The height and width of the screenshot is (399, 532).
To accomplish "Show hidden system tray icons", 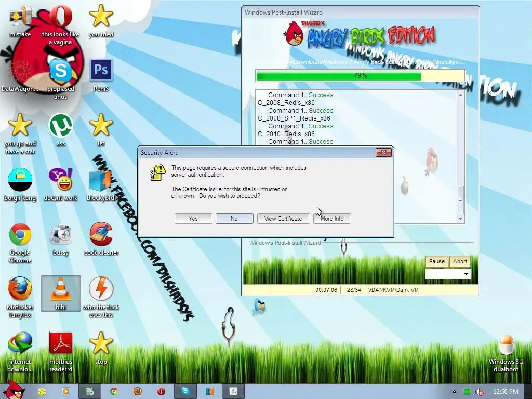I will point(454,392).
